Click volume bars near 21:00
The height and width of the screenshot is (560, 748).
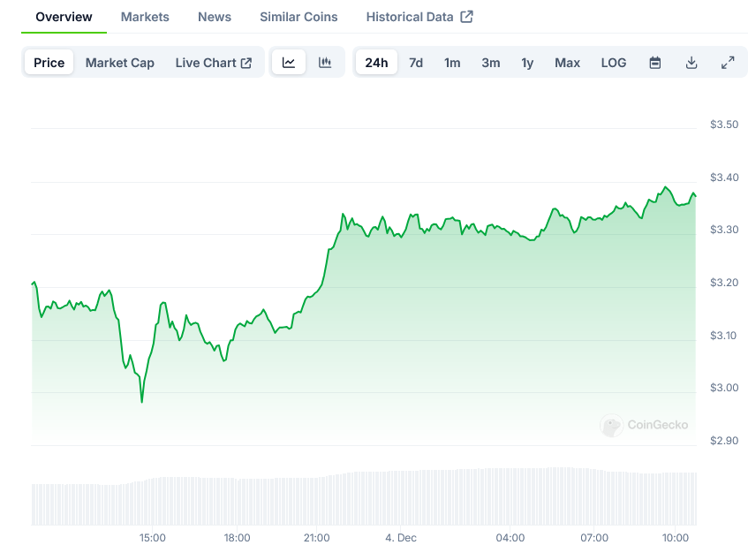point(316,501)
